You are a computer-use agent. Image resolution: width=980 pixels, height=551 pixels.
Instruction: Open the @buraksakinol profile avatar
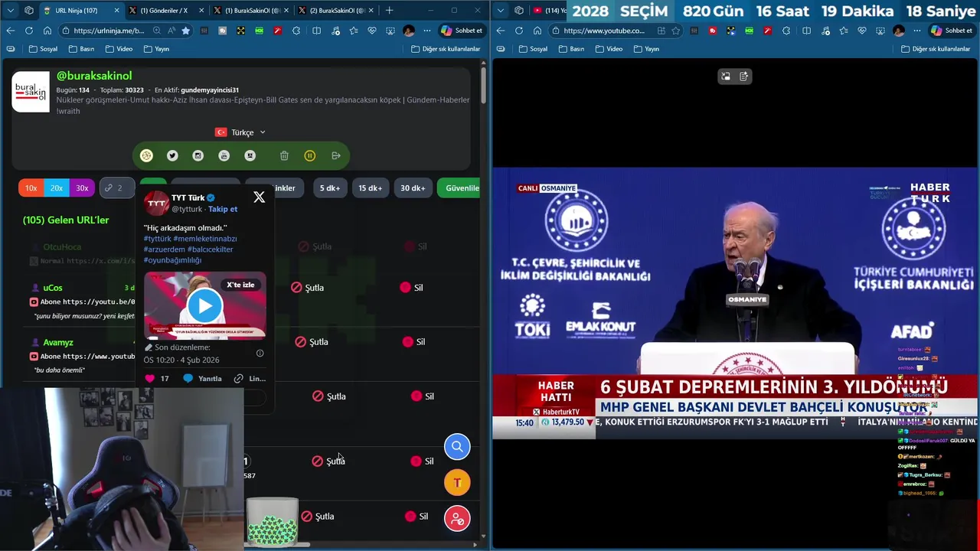click(x=31, y=93)
